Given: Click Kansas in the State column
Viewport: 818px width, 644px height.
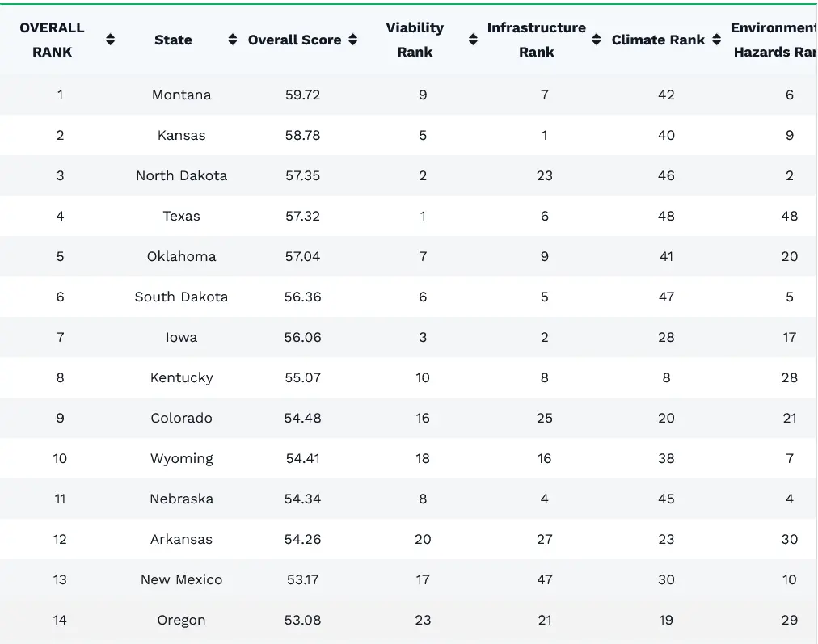Looking at the screenshot, I should (181, 135).
